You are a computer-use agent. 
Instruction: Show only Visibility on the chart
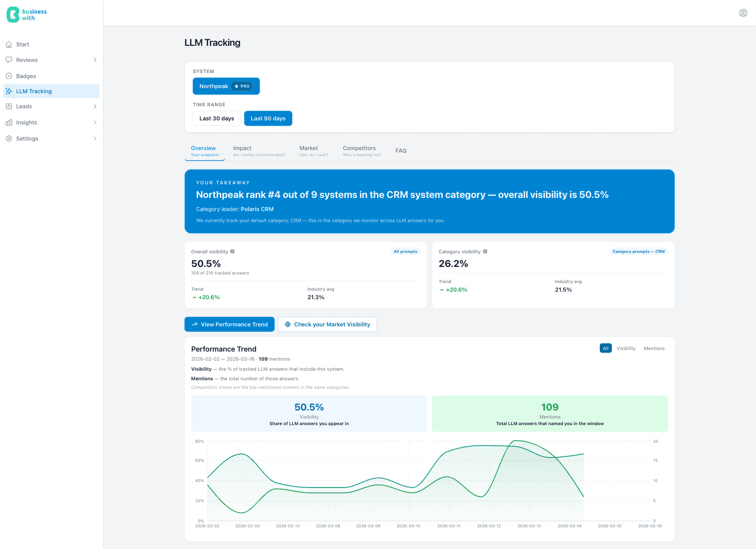[x=626, y=349]
